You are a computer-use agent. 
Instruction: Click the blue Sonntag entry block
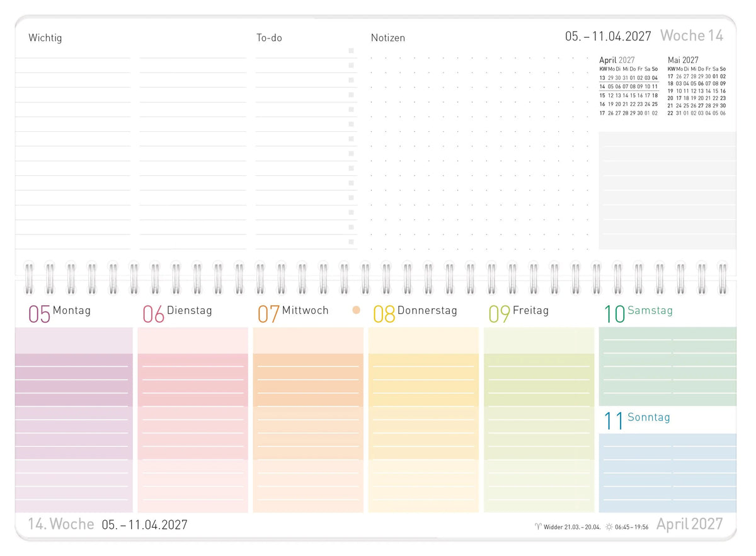pyautogui.click(x=667, y=473)
